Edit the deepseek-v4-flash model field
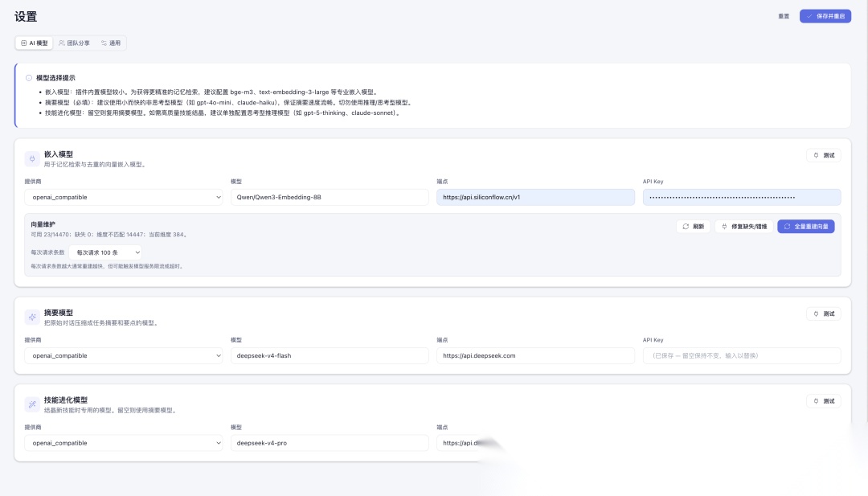 [x=330, y=355]
